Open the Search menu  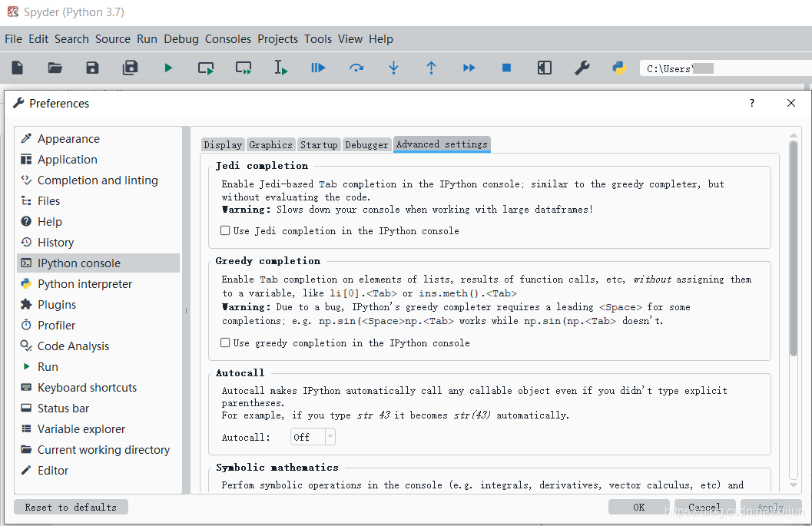coord(71,39)
